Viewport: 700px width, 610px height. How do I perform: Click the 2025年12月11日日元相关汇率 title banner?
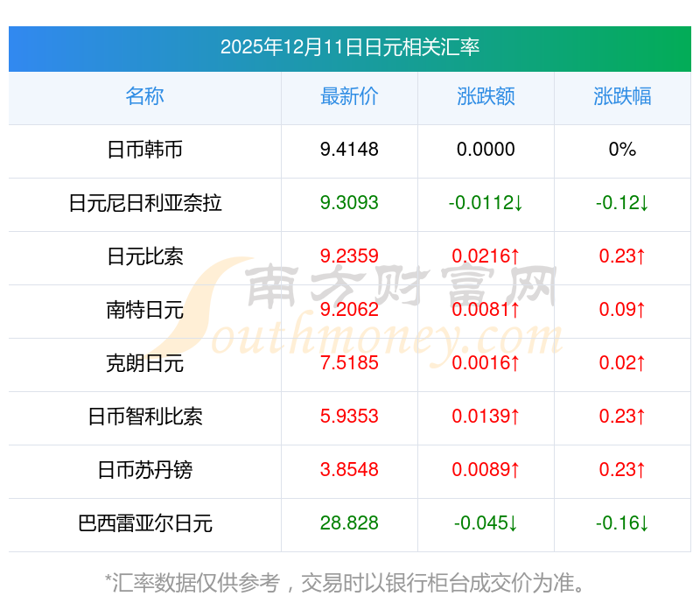point(350,47)
